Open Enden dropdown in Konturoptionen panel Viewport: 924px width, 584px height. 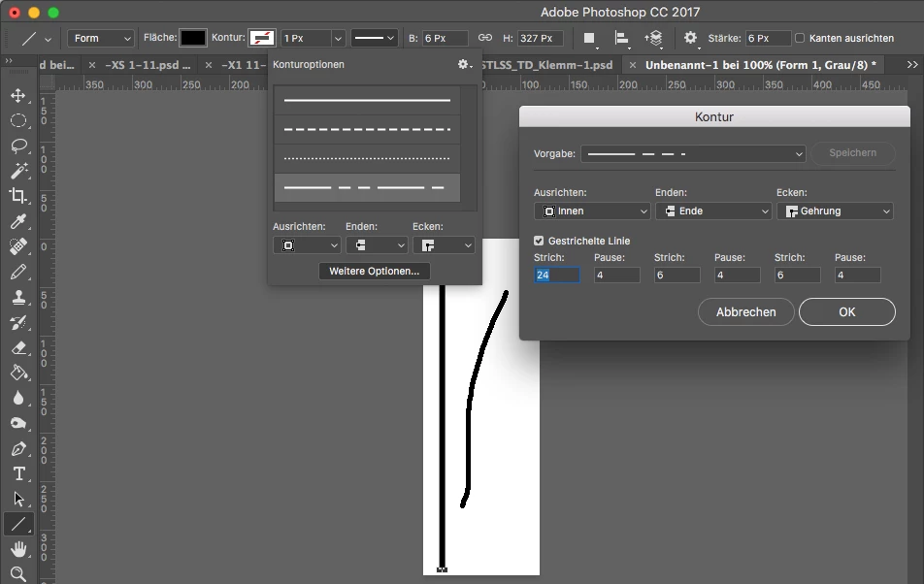point(377,244)
